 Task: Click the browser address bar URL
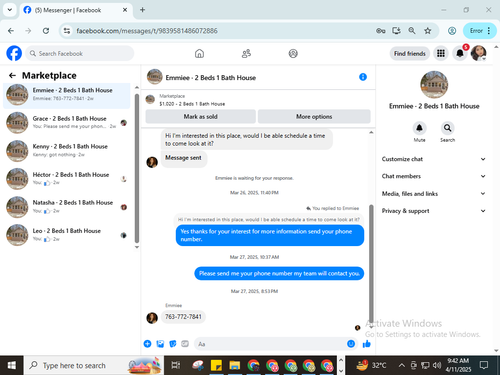tap(147, 31)
